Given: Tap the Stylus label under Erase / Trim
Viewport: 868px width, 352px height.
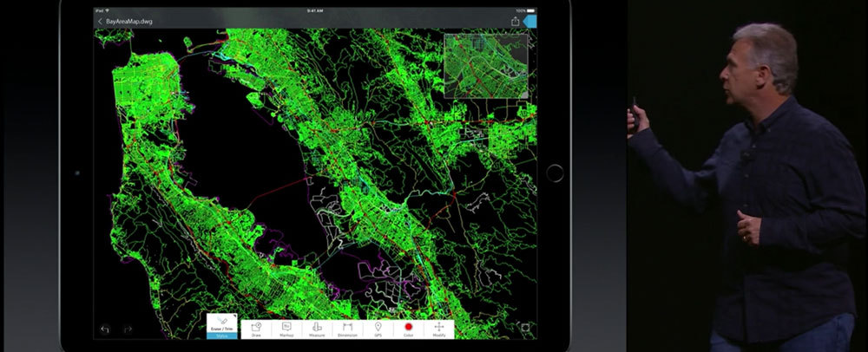Looking at the screenshot, I should (x=222, y=336).
